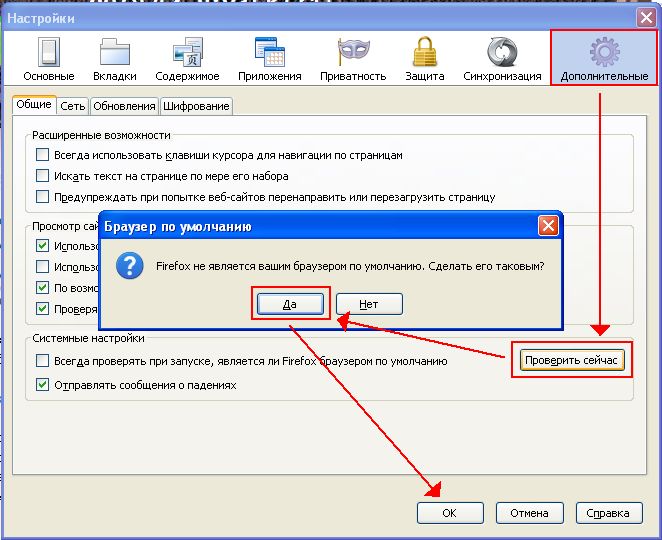662x540 pixels.
Task: Open the Основные settings panel
Action: pyautogui.click(x=49, y=59)
